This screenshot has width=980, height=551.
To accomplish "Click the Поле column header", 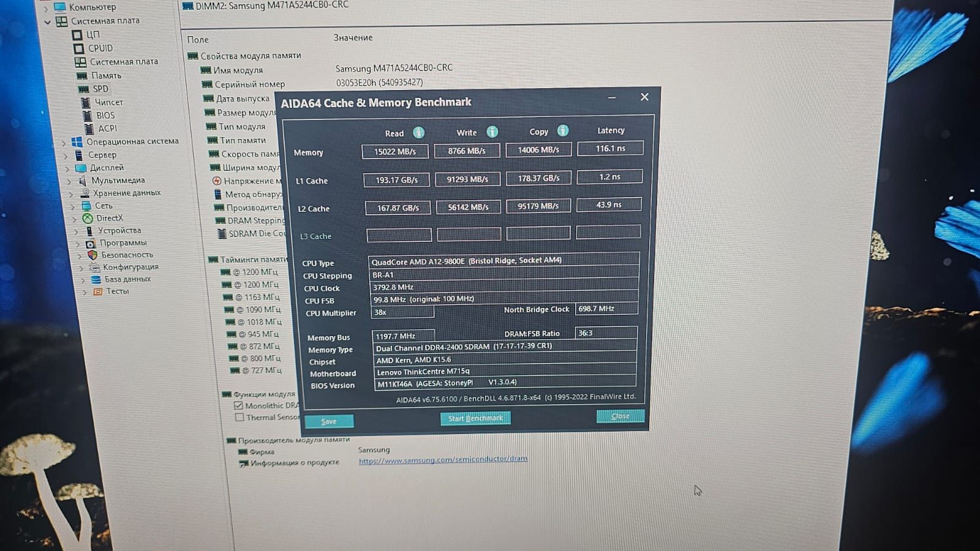I will click(x=198, y=40).
